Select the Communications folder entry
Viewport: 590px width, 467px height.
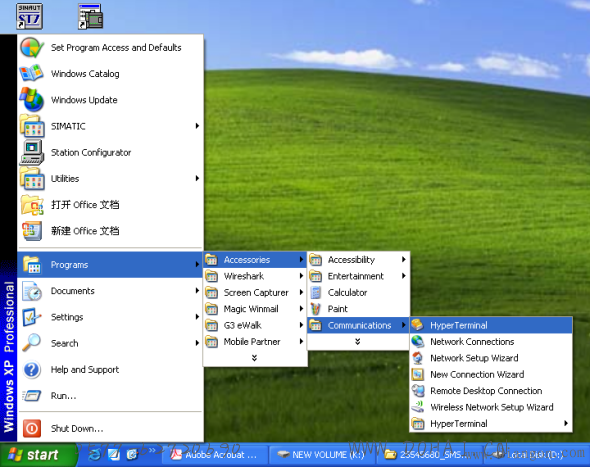point(359,325)
